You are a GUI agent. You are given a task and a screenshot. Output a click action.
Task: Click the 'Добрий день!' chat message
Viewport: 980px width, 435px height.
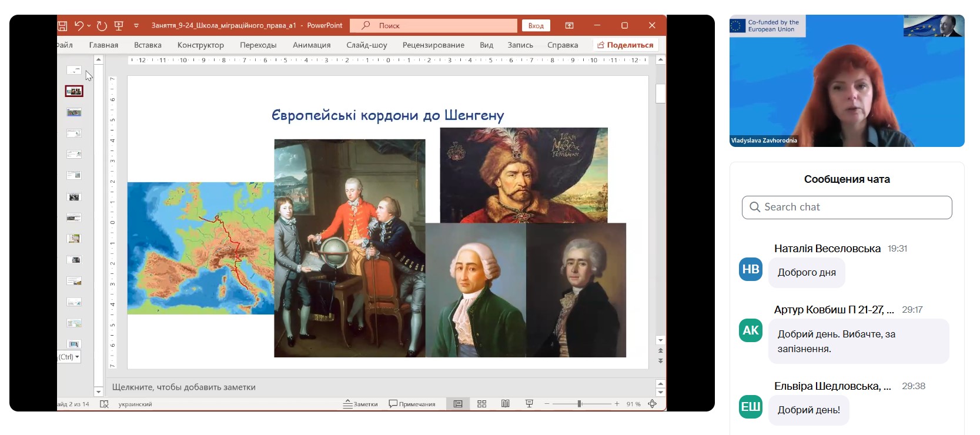[809, 410]
